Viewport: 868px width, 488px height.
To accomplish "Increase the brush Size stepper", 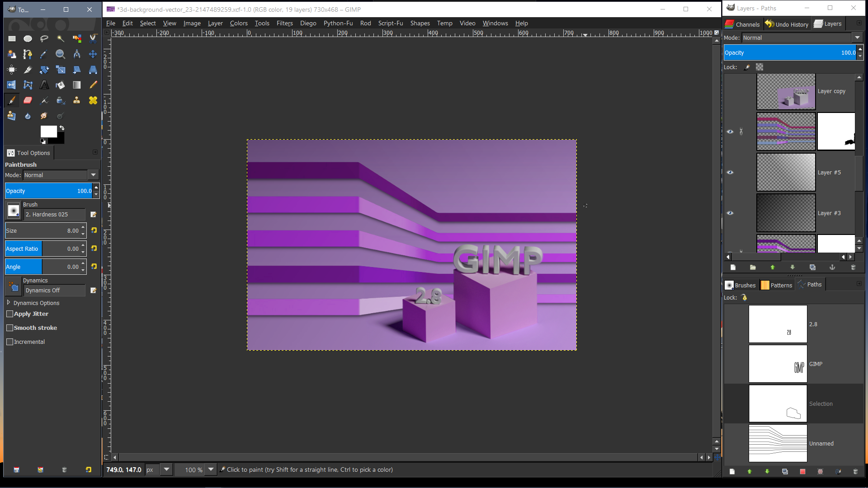I will (x=83, y=227).
